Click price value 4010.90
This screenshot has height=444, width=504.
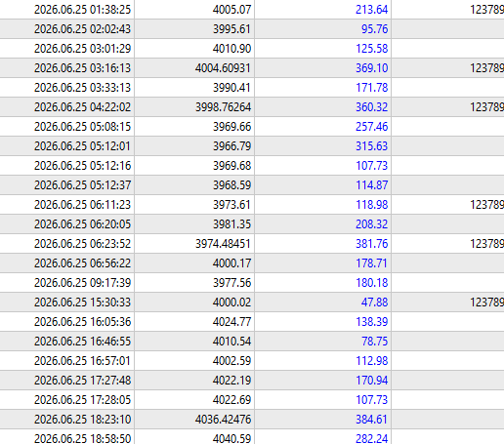tap(231, 49)
